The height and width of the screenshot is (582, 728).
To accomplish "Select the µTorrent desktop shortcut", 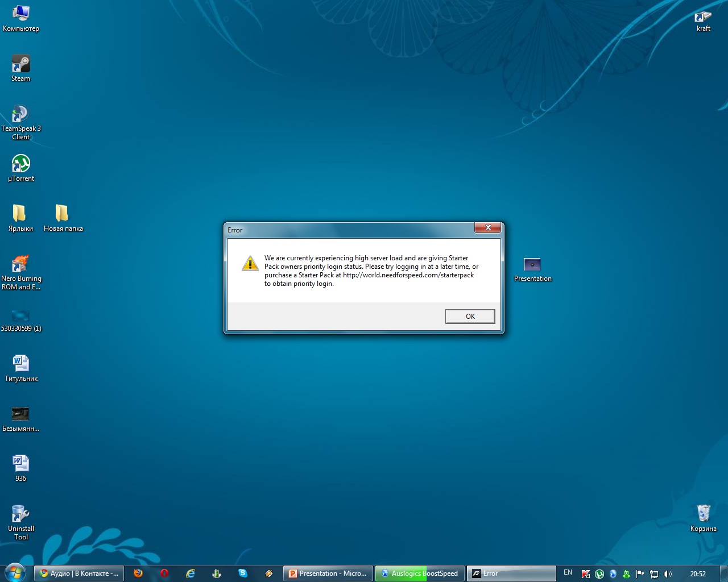I will 21,169.
